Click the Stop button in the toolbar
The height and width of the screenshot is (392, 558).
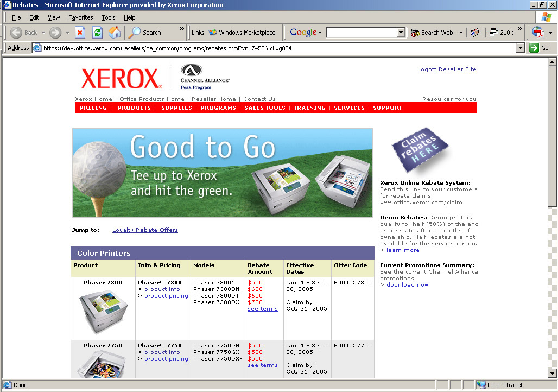pyautogui.click(x=80, y=33)
